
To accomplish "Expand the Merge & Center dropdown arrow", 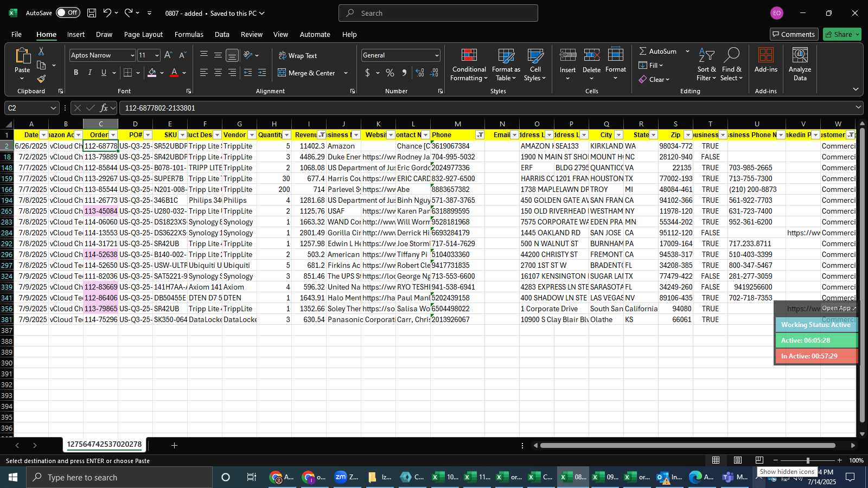I will point(346,73).
